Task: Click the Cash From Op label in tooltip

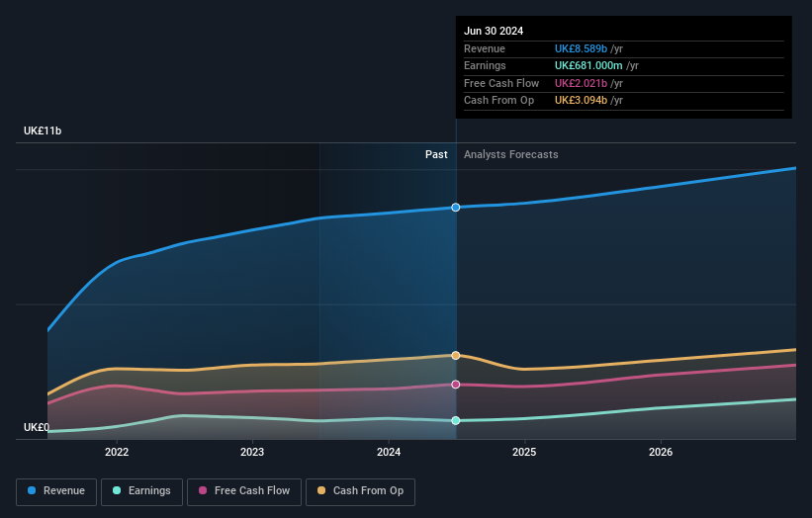Action: click(x=498, y=101)
